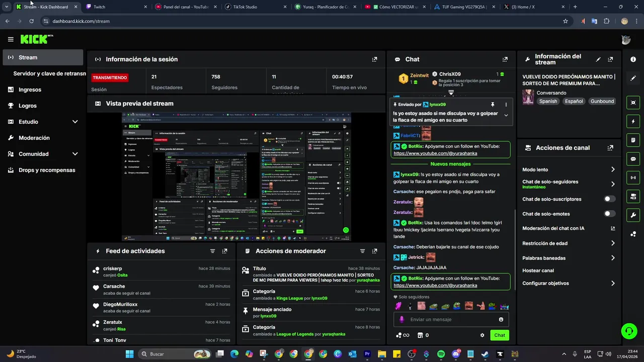Switch to the TikTok Studio browser tab

pos(255,7)
